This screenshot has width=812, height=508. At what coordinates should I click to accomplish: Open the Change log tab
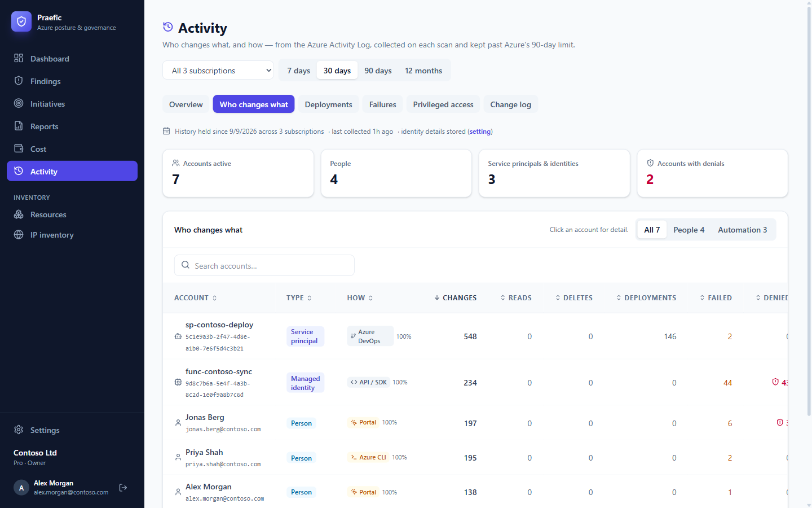[511, 104]
